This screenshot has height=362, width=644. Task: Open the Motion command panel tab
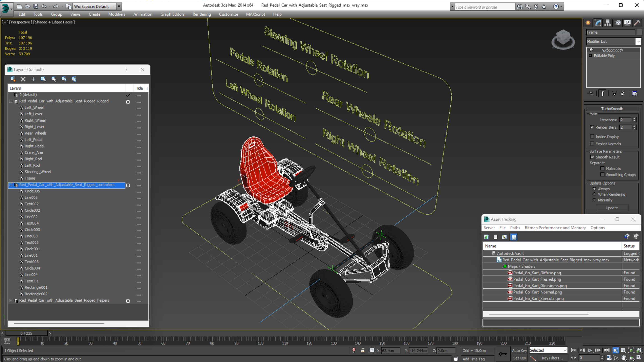[618, 23]
